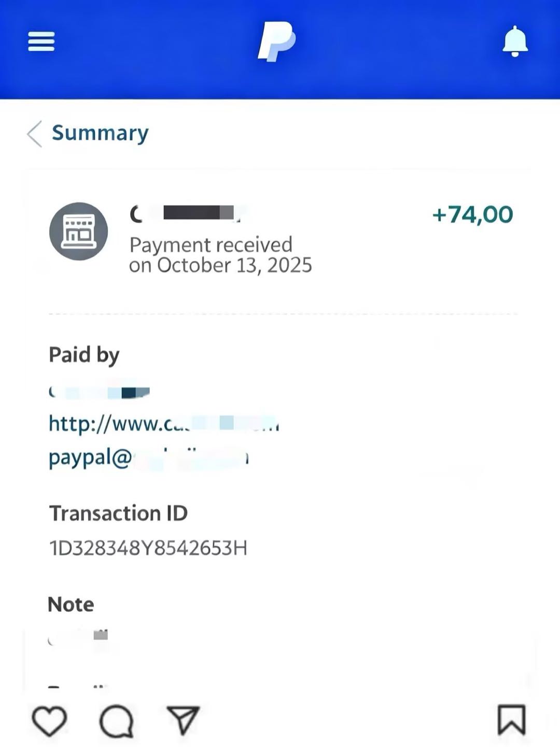Click the merchant storefront icon
This screenshot has height=748, width=560.
tap(78, 231)
